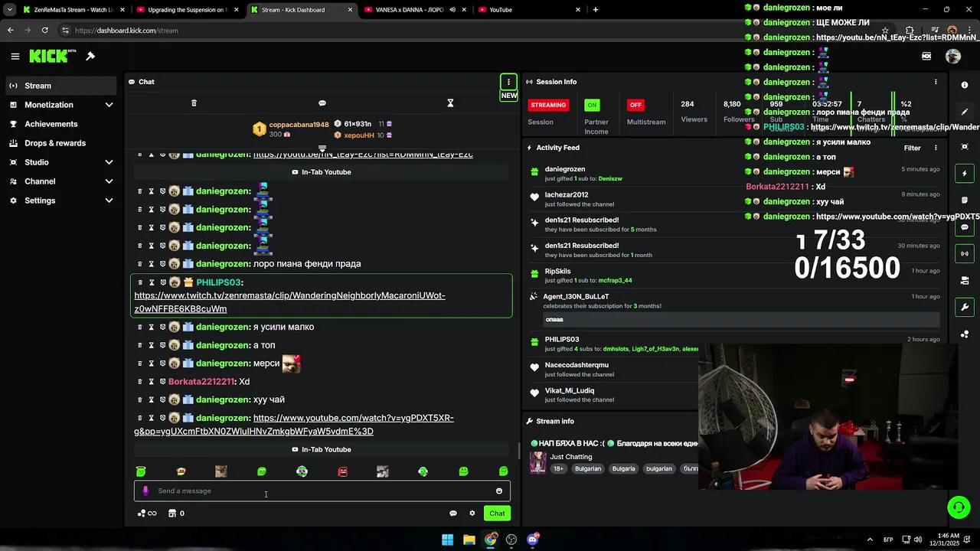Click the speech bubble icon next to the gear
The width and height of the screenshot is (980, 551).
pos(453,514)
